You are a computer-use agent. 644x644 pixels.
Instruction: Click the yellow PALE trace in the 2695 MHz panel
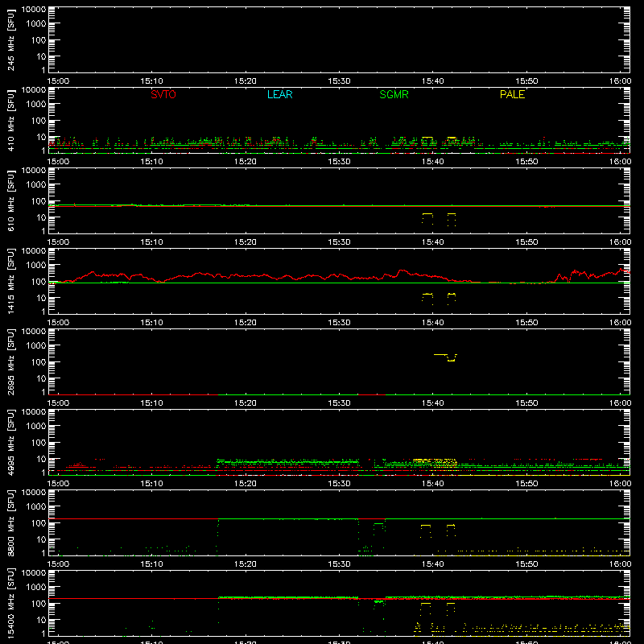[x=446, y=357]
